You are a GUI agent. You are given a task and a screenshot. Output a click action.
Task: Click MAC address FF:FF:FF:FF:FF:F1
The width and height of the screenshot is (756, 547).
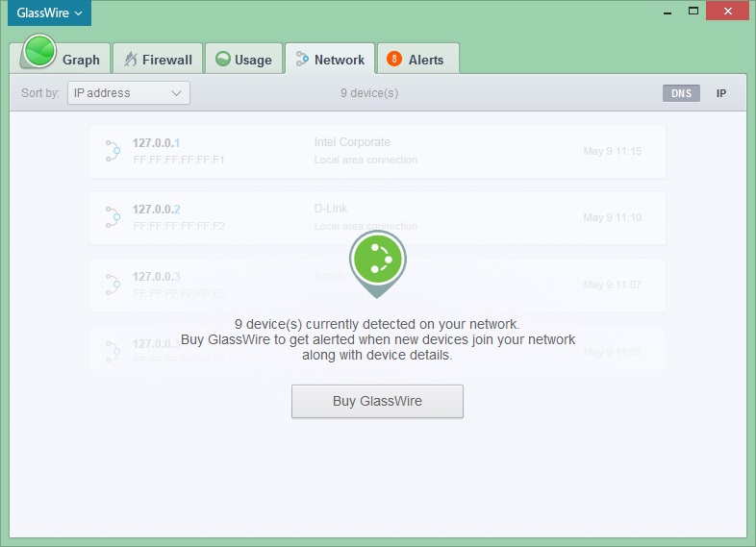[x=179, y=160]
